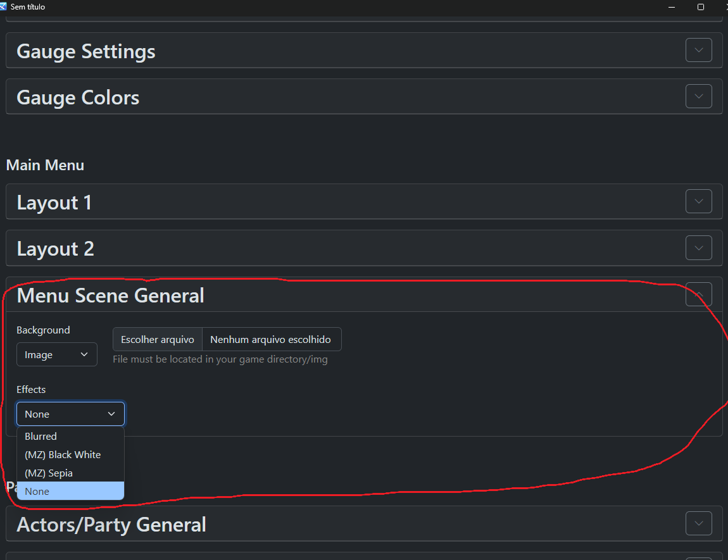The image size is (728, 560).
Task: Expand Layout 2 section chevron
Action: [x=698, y=247]
